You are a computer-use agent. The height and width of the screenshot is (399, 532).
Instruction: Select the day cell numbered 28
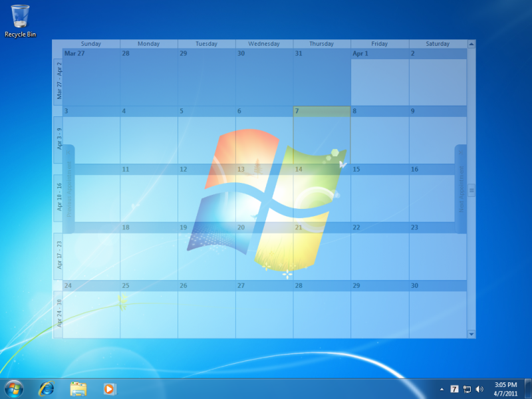pos(322,309)
